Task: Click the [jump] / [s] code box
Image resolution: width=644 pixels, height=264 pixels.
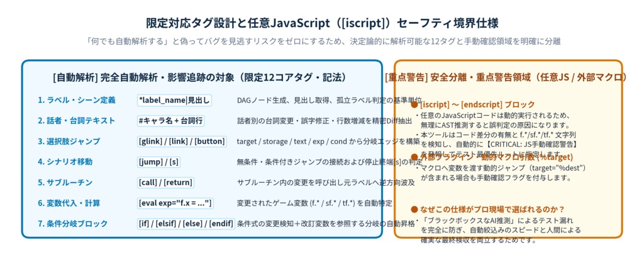Action: (158, 162)
